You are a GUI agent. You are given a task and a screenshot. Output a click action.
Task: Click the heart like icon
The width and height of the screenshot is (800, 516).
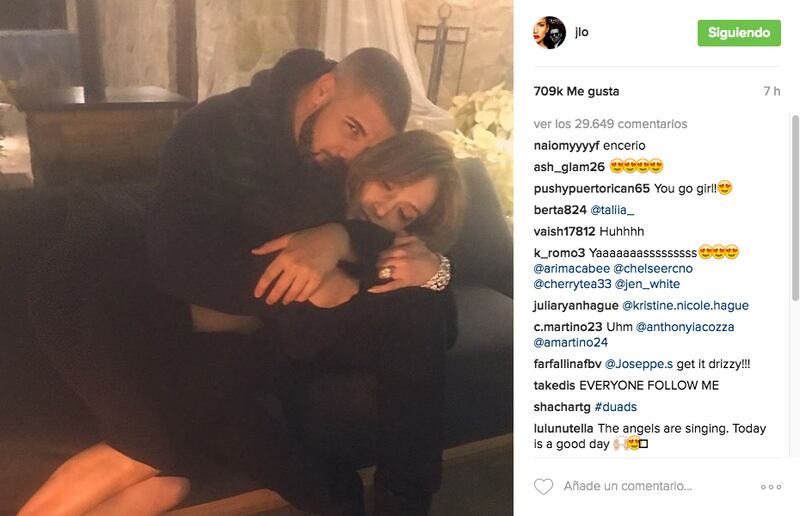point(543,486)
